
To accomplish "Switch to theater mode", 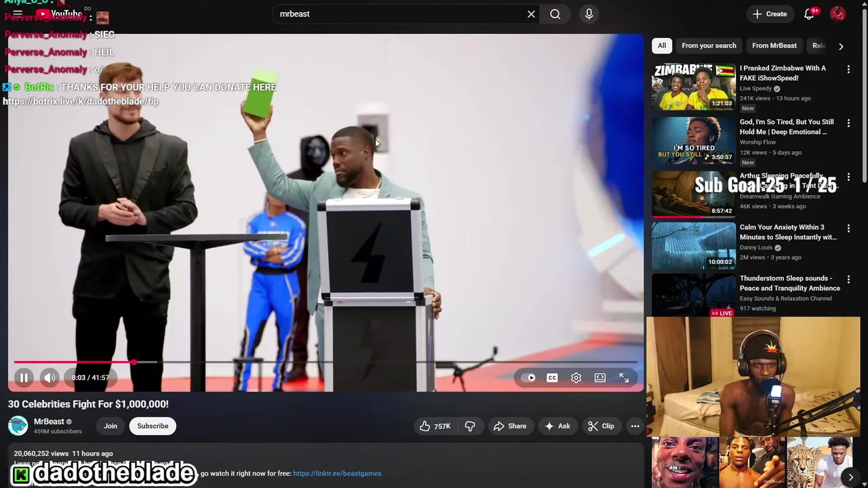I will [x=600, y=378].
